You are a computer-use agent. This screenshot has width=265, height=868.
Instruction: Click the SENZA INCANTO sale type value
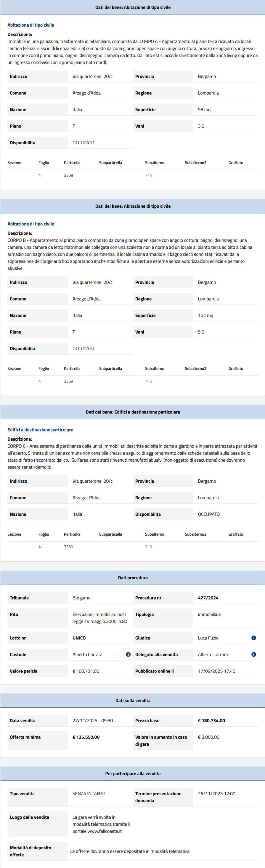click(89, 793)
